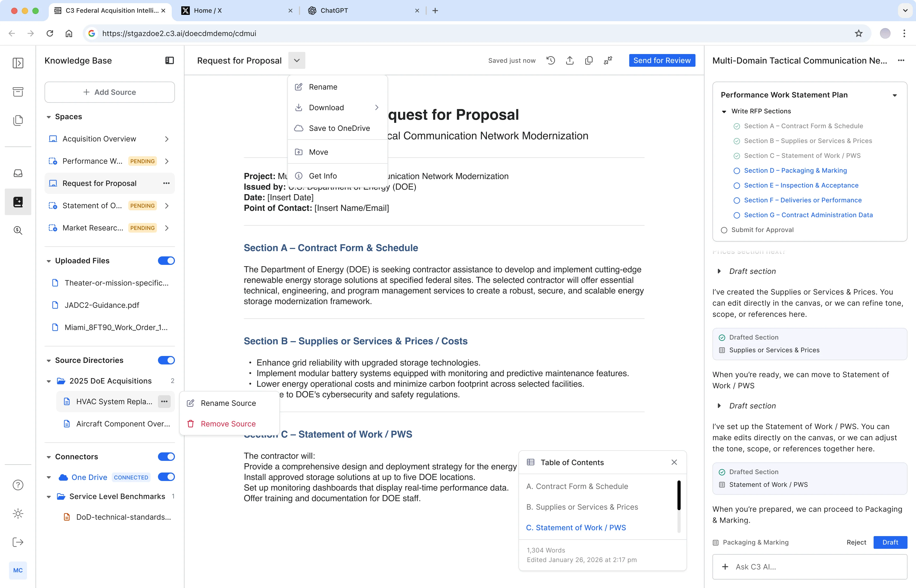Open the Request for Proposal title dropdown
The height and width of the screenshot is (588, 916).
[x=297, y=60]
